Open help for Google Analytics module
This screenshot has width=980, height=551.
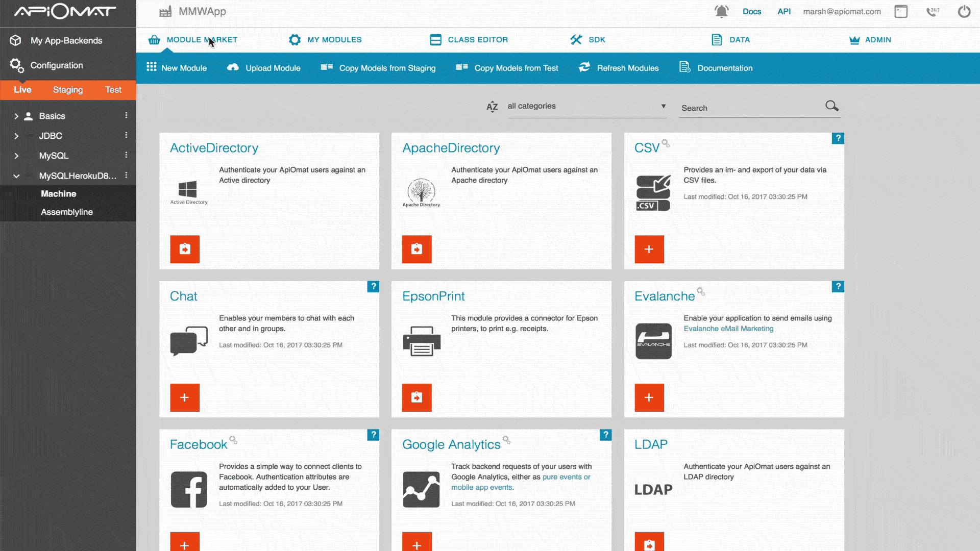point(605,435)
